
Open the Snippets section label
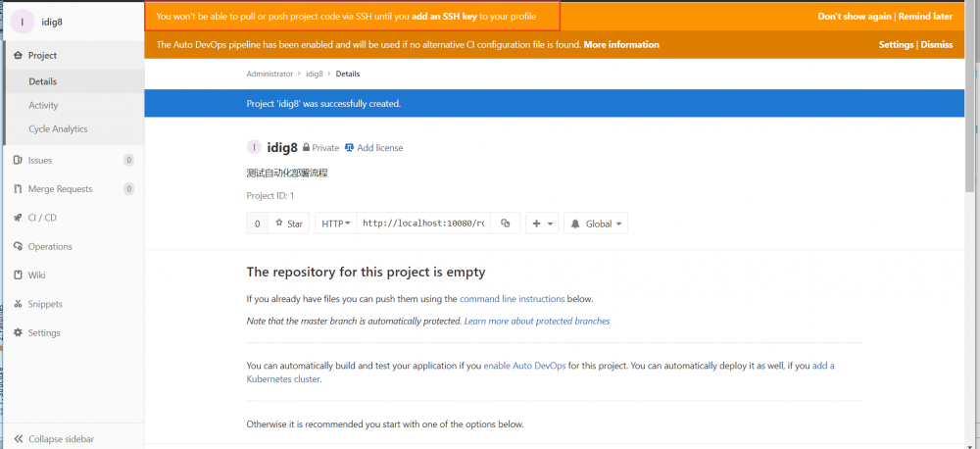click(x=45, y=304)
